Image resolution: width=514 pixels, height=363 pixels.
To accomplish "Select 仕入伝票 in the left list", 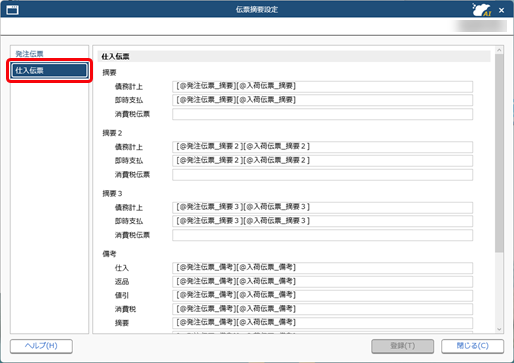I will [x=49, y=70].
